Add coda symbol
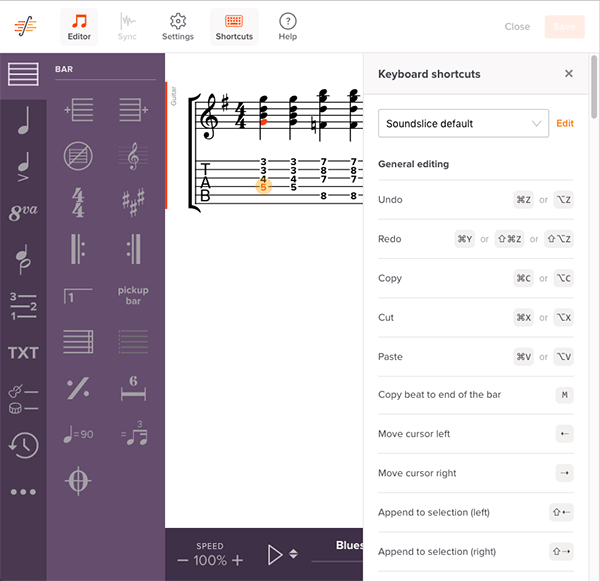The height and width of the screenshot is (581, 600). point(78,481)
